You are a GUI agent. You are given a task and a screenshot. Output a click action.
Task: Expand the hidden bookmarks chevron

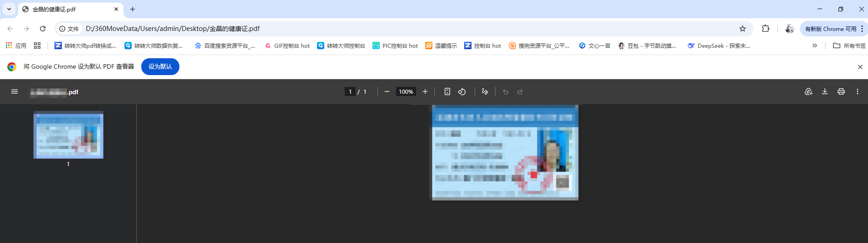(815, 46)
